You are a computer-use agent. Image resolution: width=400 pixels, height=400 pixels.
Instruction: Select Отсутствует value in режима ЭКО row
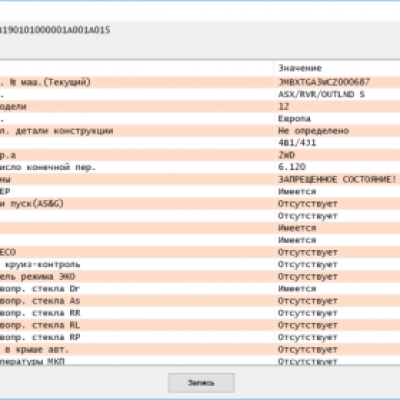point(308,276)
